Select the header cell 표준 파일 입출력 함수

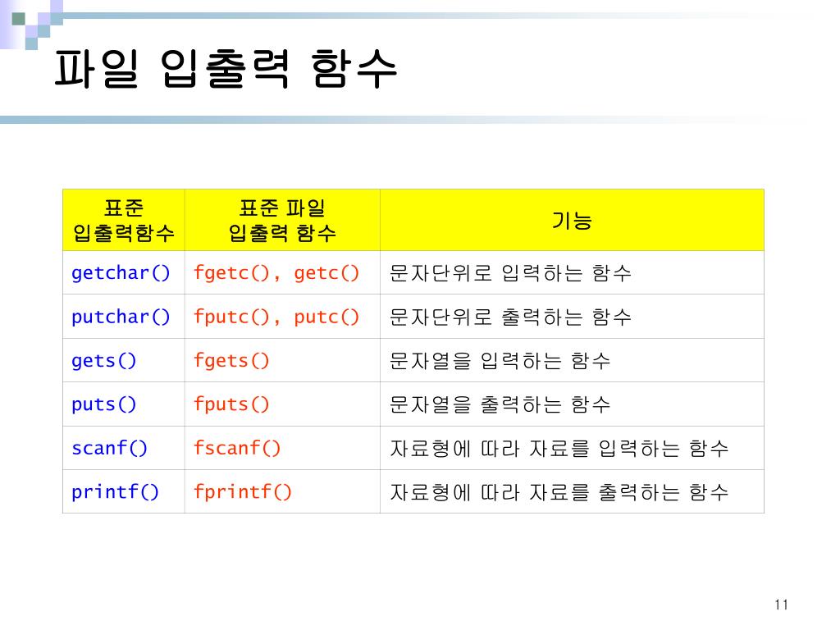[x=282, y=220]
